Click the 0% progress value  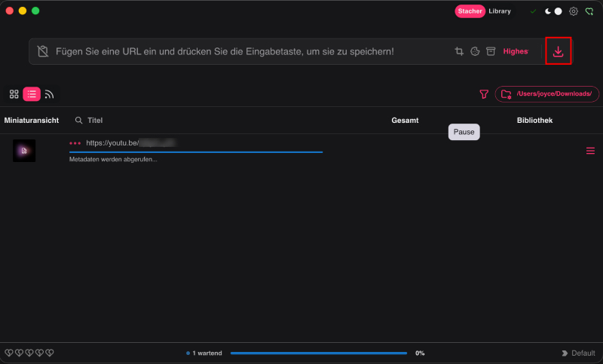[x=420, y=353]
